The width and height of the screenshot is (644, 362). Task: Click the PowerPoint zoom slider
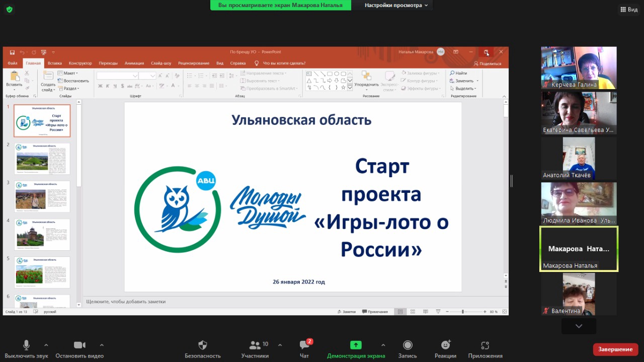tap(462, 312)
